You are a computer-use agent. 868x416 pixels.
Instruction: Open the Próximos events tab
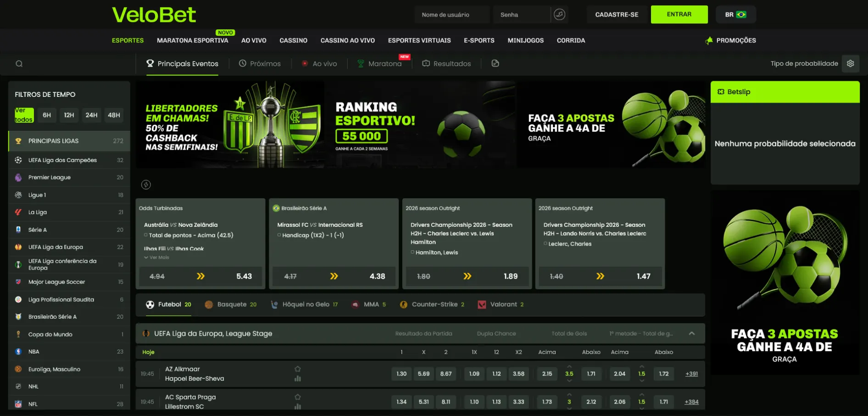260,64
